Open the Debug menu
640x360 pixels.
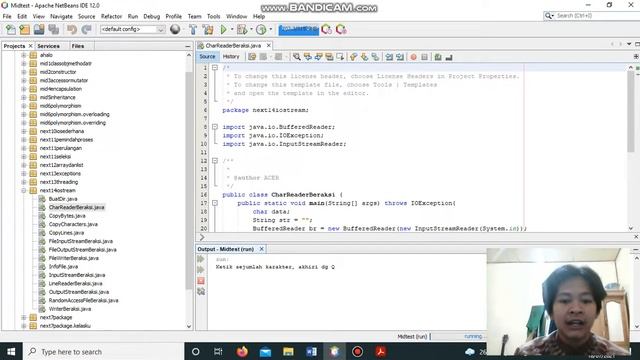[151, 16]
